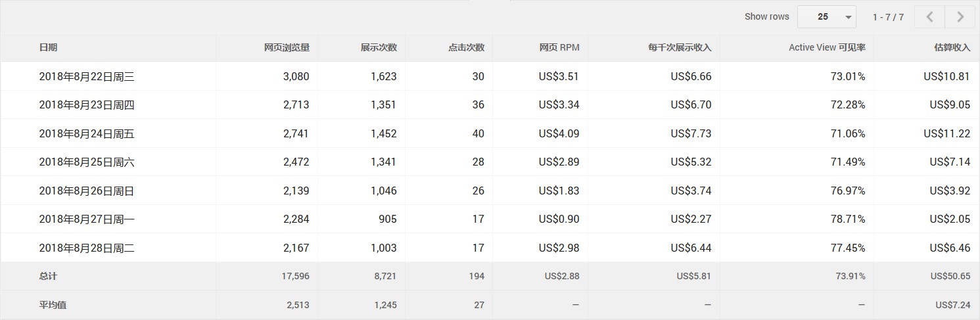The height and width of the screenshot is (320, 980).
Task: Go to the previous page arrow
Action: (x=930, y=17)
